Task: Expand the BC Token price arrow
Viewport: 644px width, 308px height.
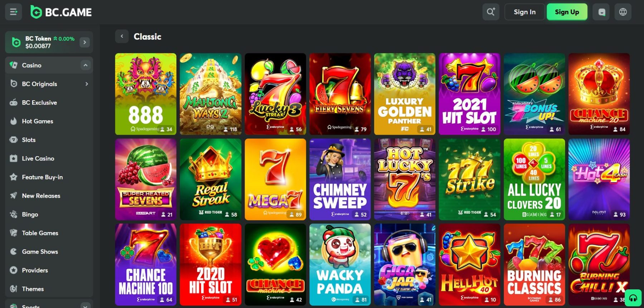Action: click(84, 42)
